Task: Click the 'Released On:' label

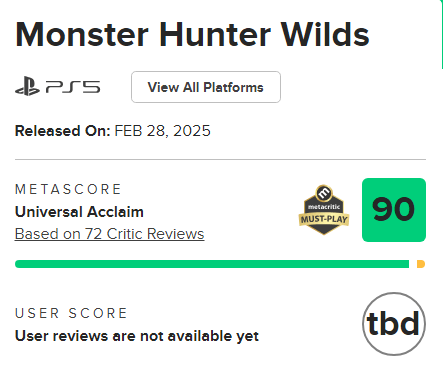Action: [x=63, y=131]
